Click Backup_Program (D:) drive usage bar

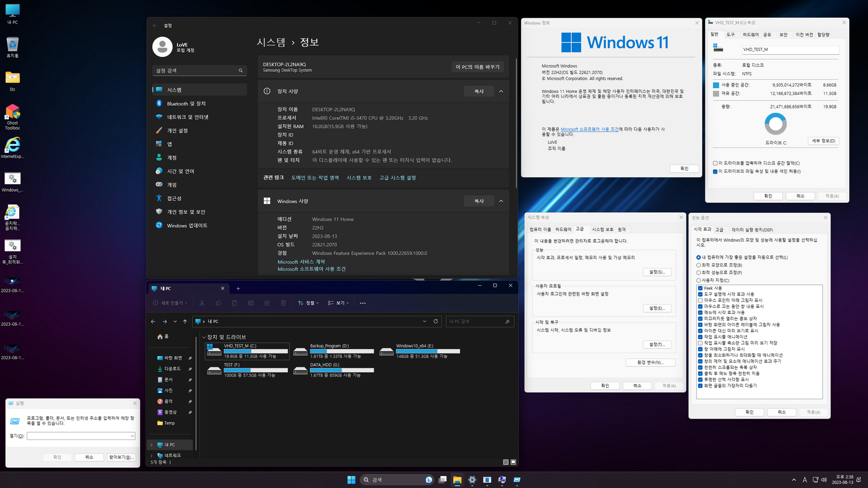click(x=342, y=351)
